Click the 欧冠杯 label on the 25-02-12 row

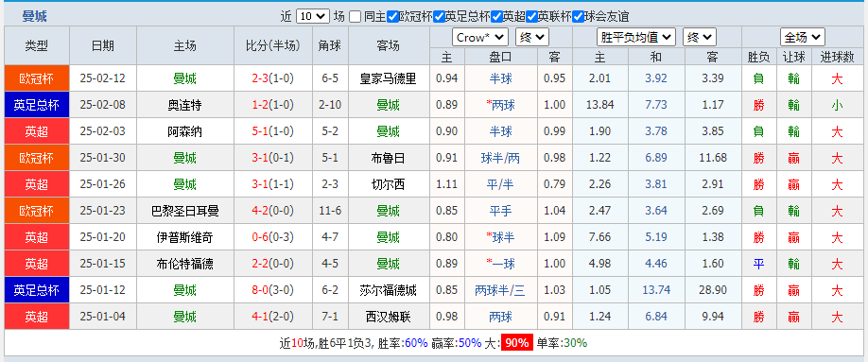click(37, 78)
